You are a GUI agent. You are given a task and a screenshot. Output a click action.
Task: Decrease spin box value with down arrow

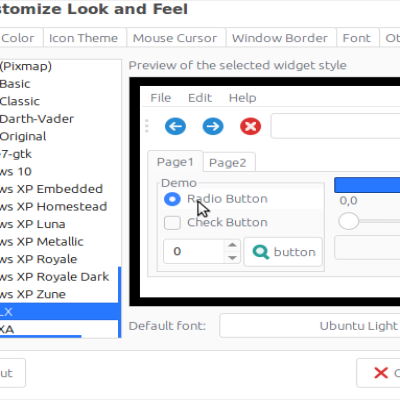(232, 257)
